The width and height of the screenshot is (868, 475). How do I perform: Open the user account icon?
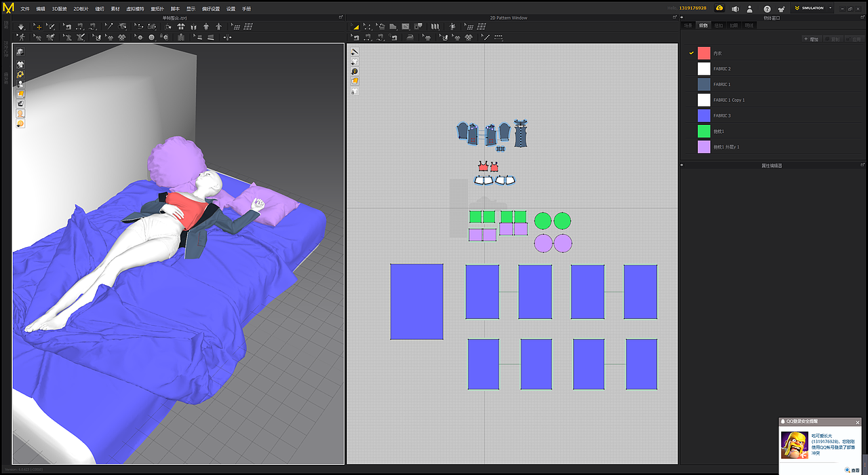pos(750,9)
